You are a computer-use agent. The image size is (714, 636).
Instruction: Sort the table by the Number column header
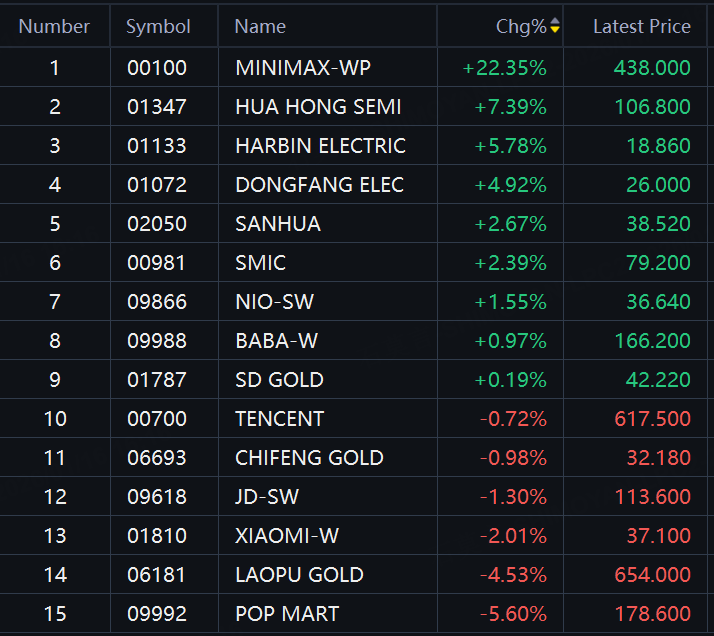point(54,27)
